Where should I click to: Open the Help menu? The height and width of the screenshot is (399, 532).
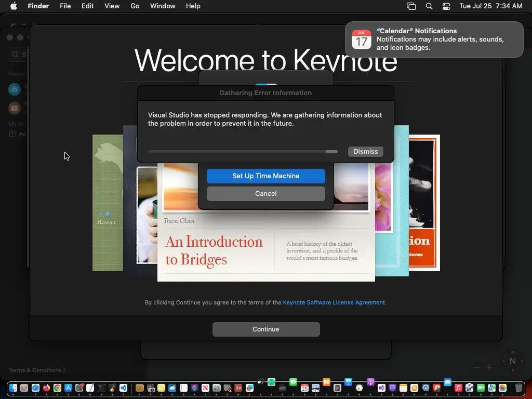193,6
